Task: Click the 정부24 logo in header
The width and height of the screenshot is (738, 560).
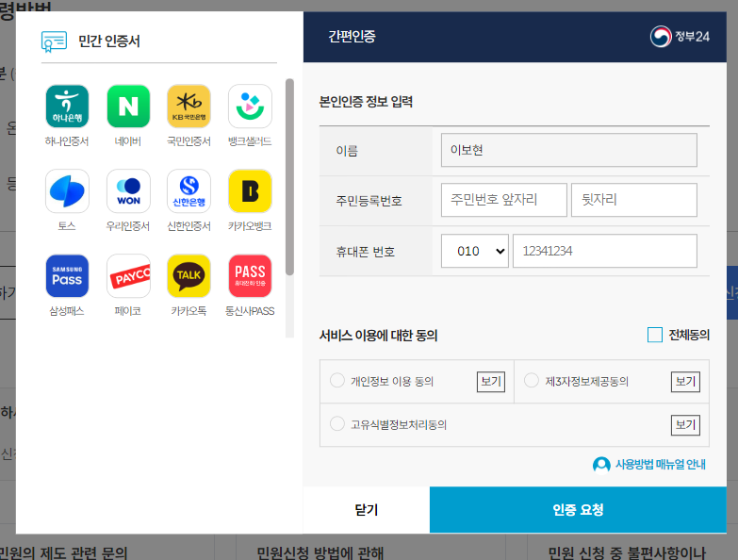Action: (680, 36)
